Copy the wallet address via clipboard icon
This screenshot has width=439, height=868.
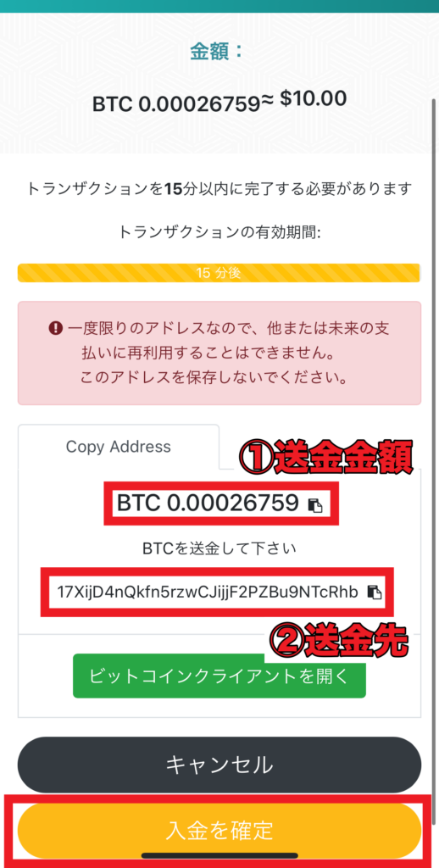tap(375, 592)
